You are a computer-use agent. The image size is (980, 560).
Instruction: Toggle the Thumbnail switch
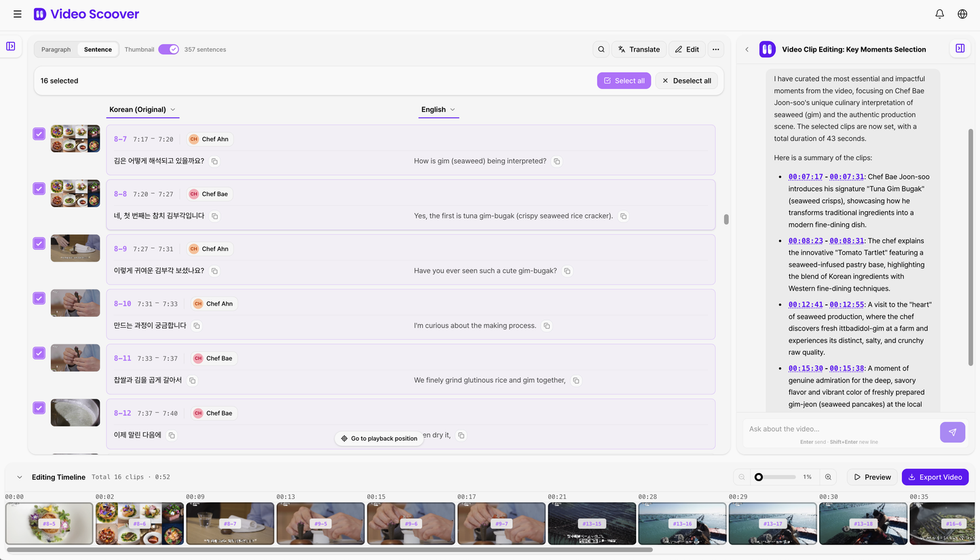pyautogui.click(x=168, y=50)
